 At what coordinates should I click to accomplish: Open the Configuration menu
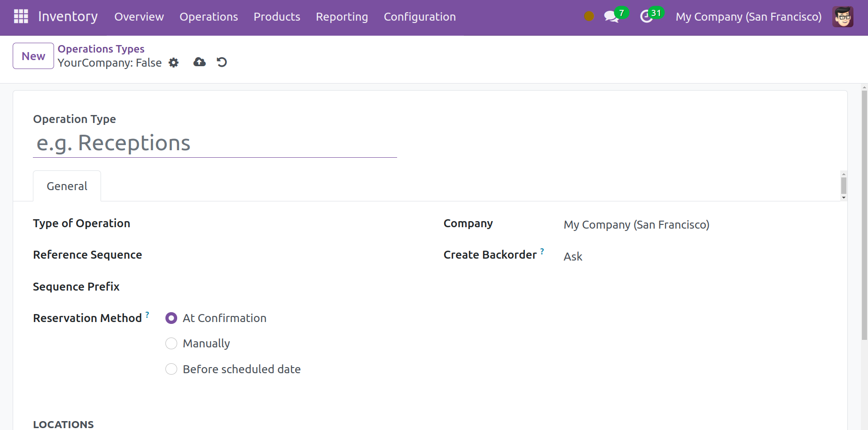[419, 17]
